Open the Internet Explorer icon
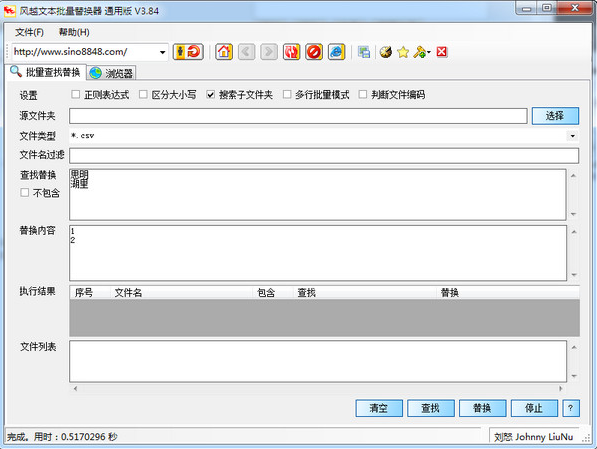Screen dimensions: 597x449 point(337,52)
